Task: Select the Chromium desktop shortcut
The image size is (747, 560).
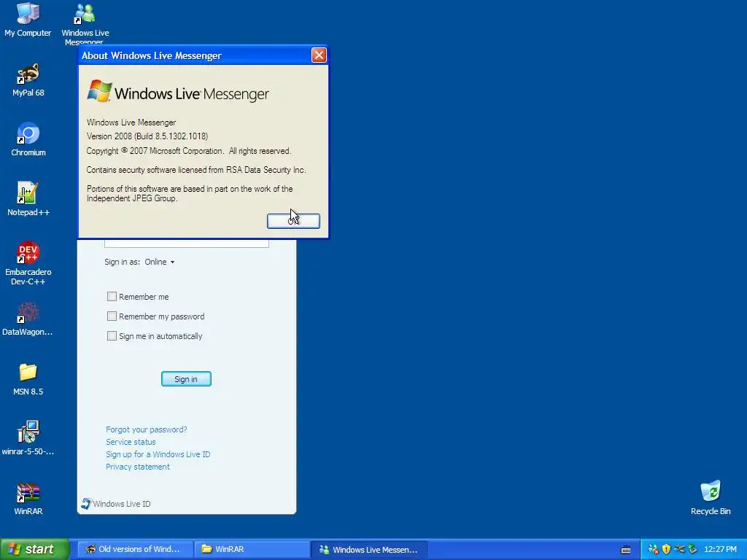Action: click(28, 139)
